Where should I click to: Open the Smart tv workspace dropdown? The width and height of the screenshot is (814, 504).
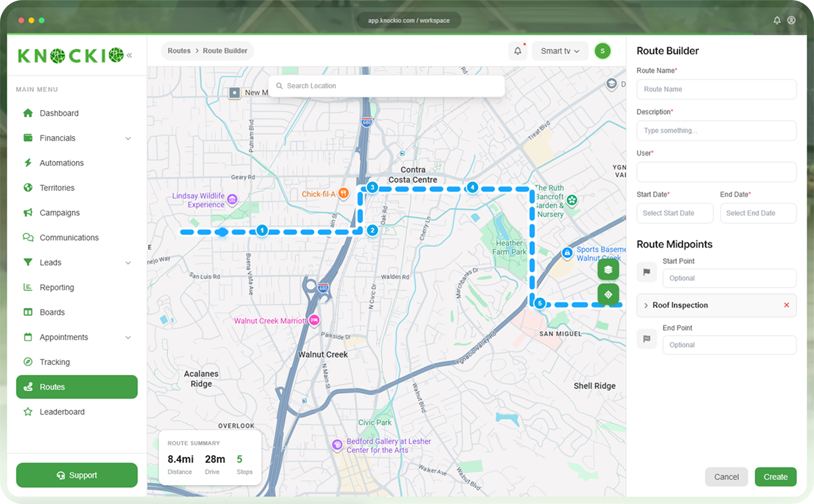click(560, 51)
